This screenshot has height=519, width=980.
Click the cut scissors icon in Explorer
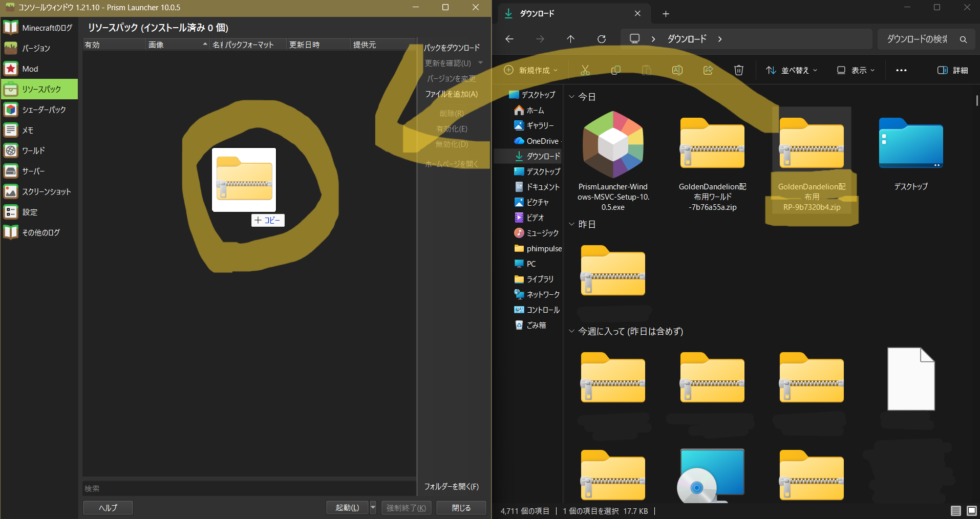click(x=585, y=70)
